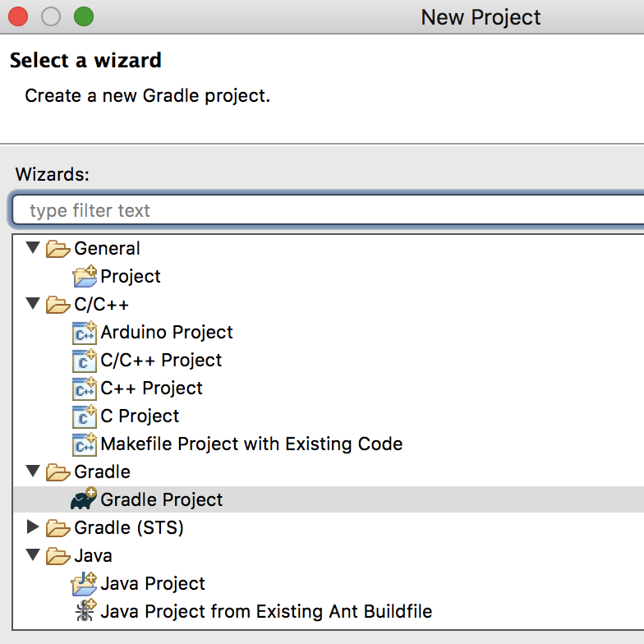Viewport: 644px width, 644px height.
Task: Click the Arduino Project C++ icon
Action: point(85,332)
